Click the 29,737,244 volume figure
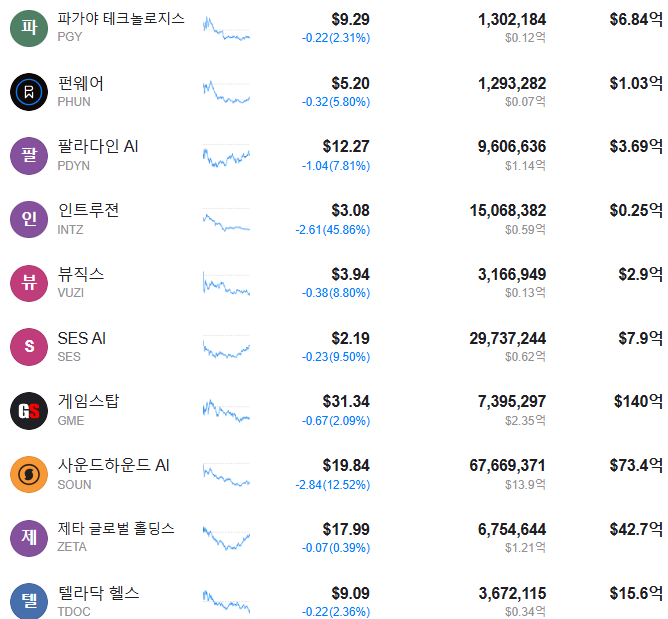This screenshot has width=668, height=619. 507,338
